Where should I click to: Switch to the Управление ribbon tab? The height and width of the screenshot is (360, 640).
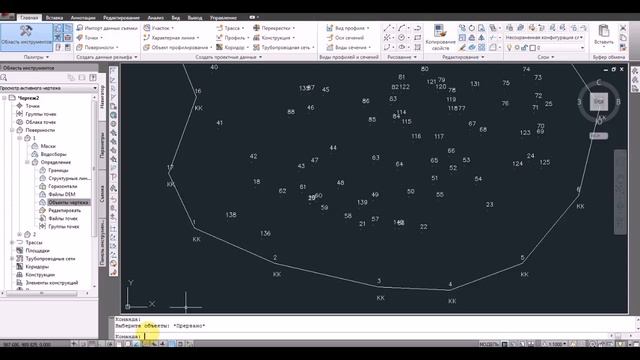(223, 18)
